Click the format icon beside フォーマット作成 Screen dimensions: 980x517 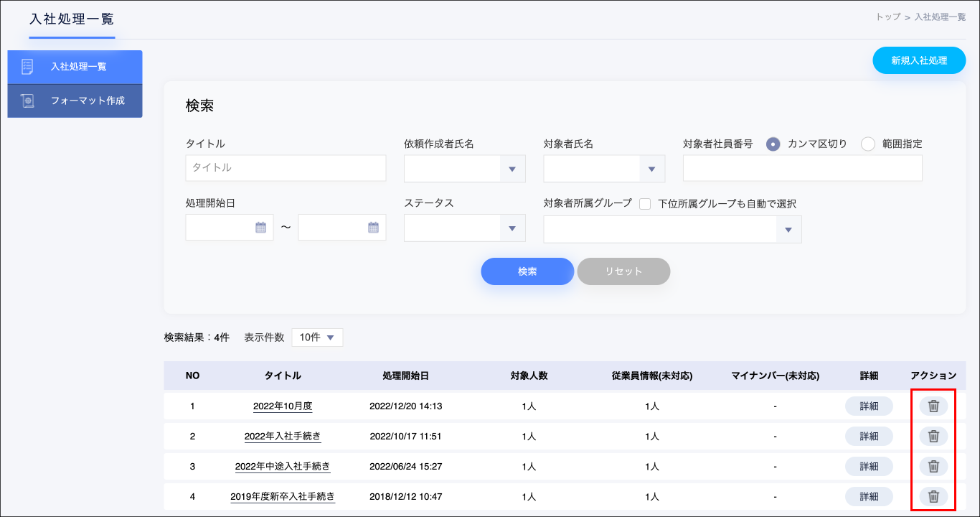click(x=27, y=101)
